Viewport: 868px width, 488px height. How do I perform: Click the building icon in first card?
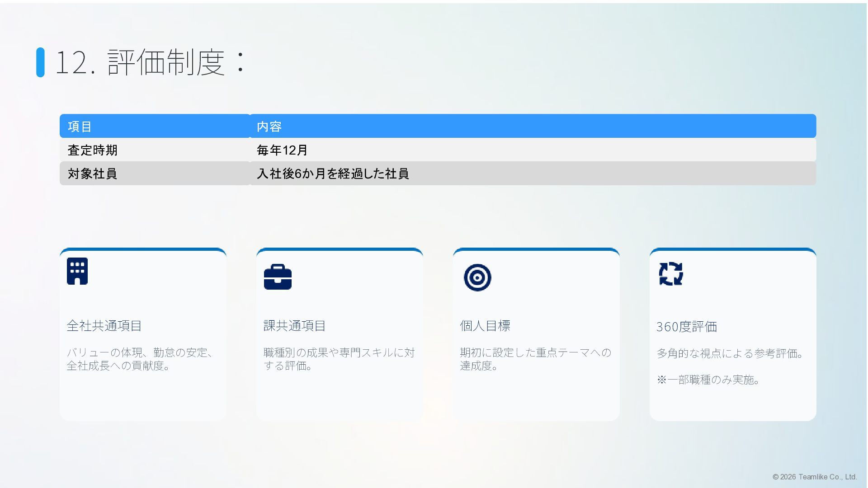click(77, 271)
